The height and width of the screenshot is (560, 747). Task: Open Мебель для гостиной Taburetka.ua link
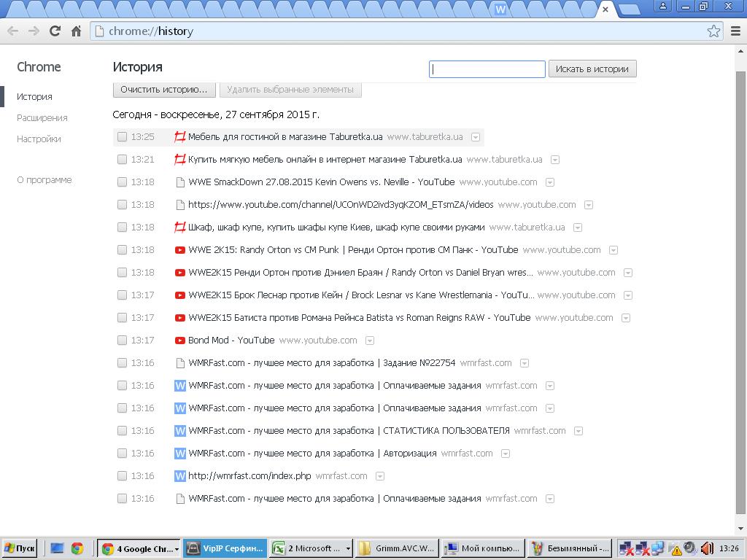click(285, 136)
